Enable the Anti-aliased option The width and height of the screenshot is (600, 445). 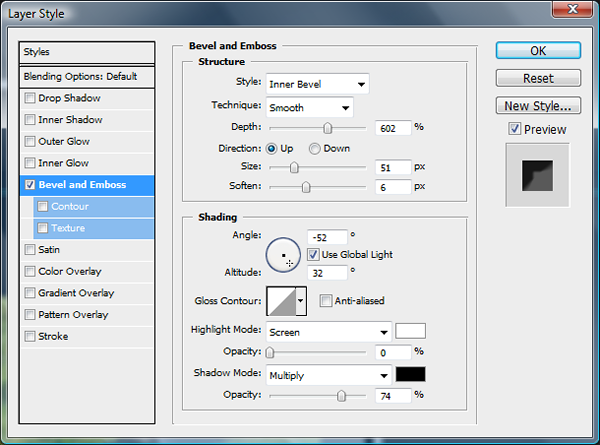point(325,300)
